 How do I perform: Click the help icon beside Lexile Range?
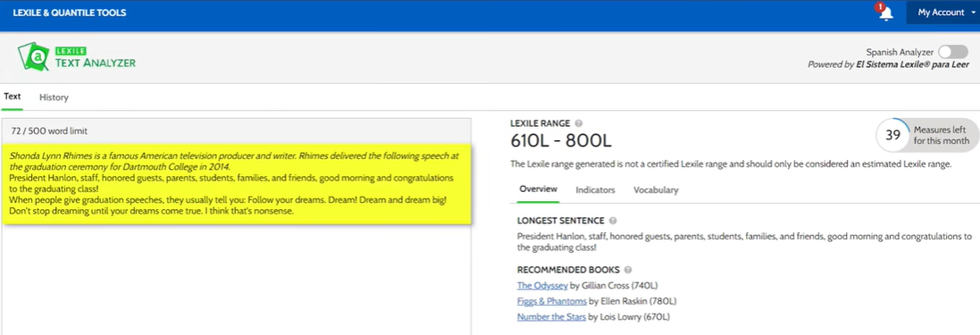578,123
